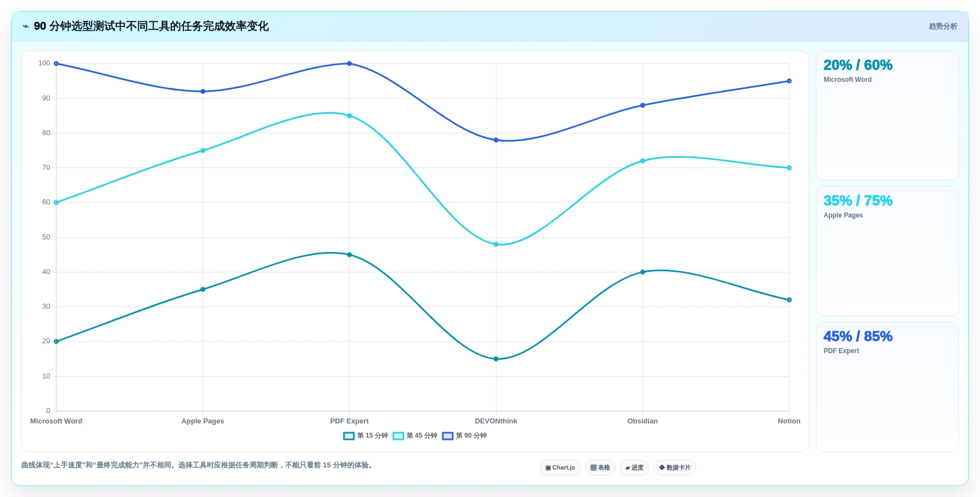Open the PDF Expert 45% / 85% card

[x=887, y=387]
